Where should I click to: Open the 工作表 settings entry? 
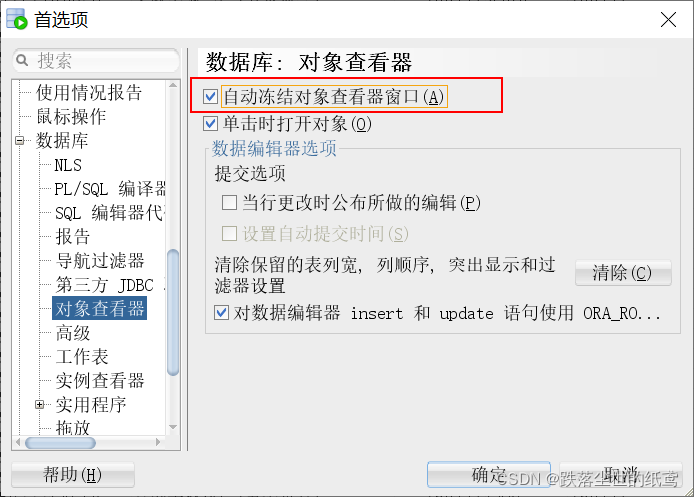point(82,357)
